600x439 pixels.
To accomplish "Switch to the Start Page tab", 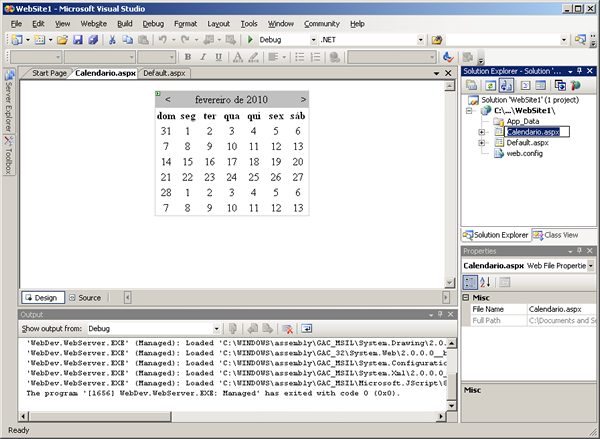I will click(x=49, y=73).
